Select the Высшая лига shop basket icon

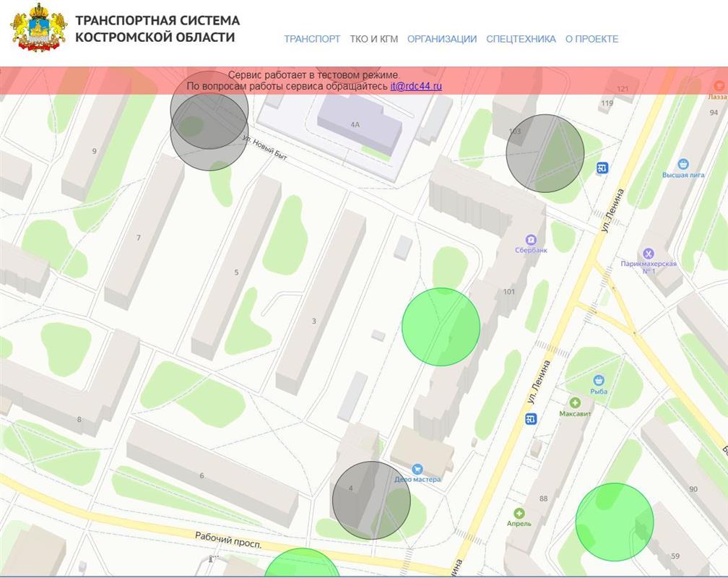coord(682,164)
